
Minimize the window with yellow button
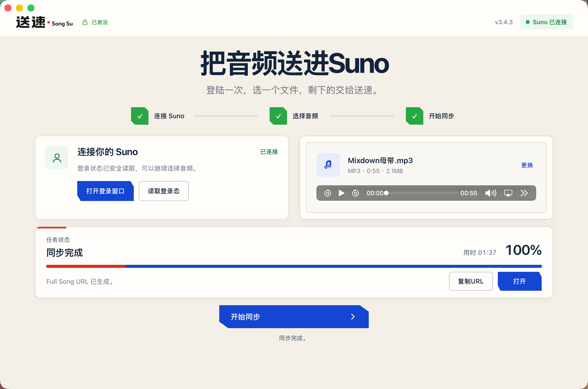coord(19,8)
